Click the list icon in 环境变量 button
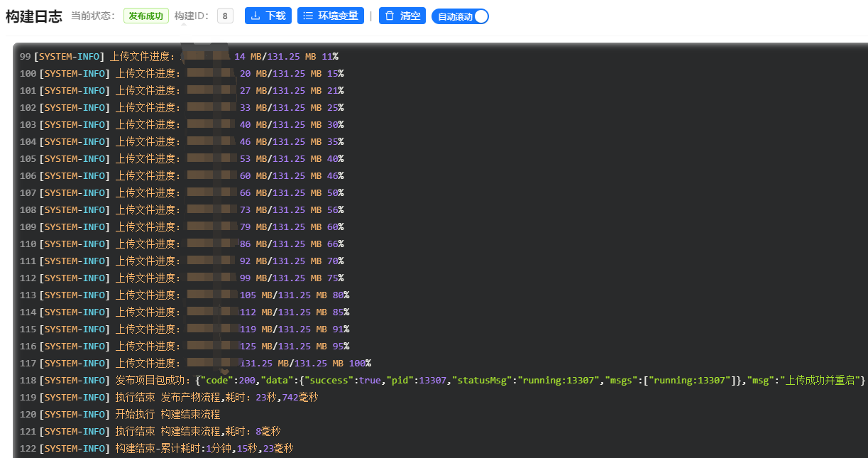 pyautogui.click(x=308, y=16)
